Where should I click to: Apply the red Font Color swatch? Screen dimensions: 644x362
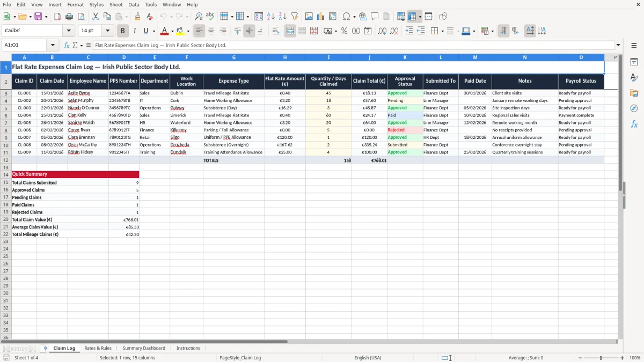[x=165, y=31]
